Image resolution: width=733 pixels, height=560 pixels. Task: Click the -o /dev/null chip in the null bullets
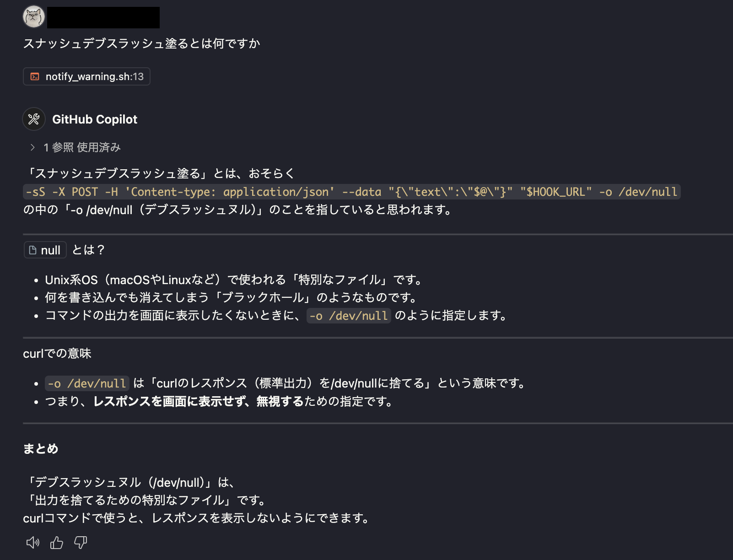pos(349,316)
